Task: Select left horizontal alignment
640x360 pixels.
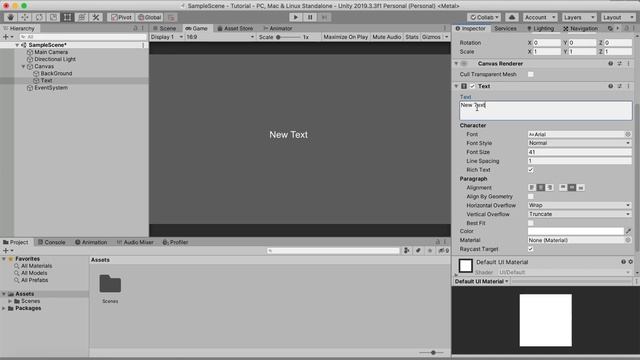Action: 532,188
